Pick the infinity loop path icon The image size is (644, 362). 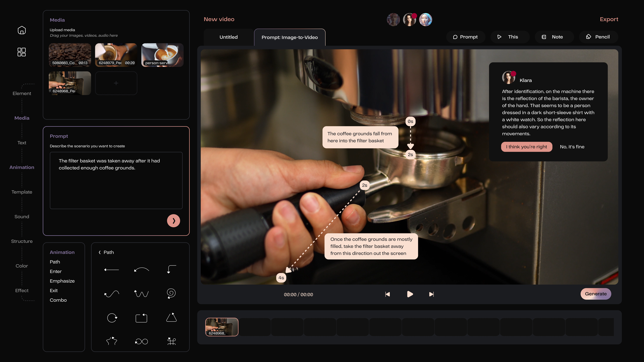(x=142, y=341)
